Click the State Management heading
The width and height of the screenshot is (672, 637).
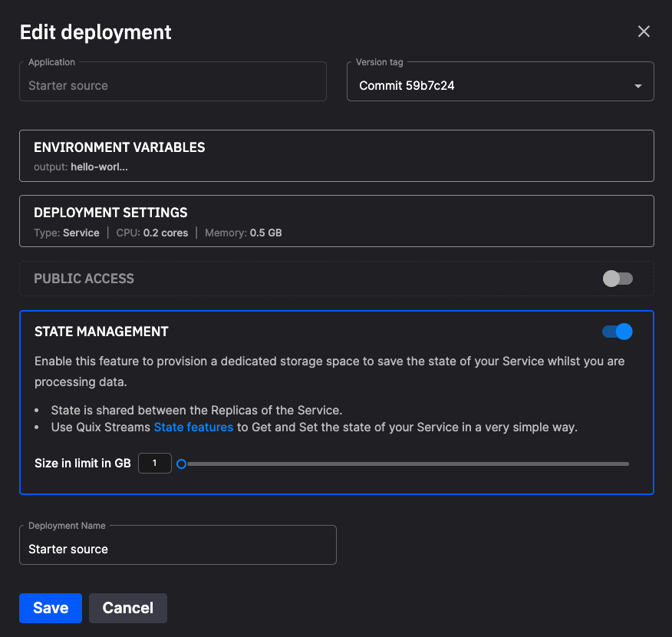pos(101,332)
